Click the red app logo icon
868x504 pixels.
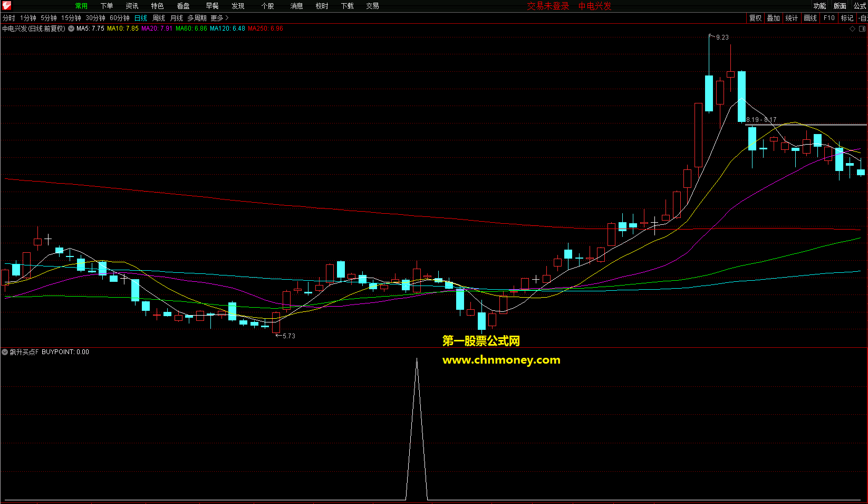click(x=6, y=6)
